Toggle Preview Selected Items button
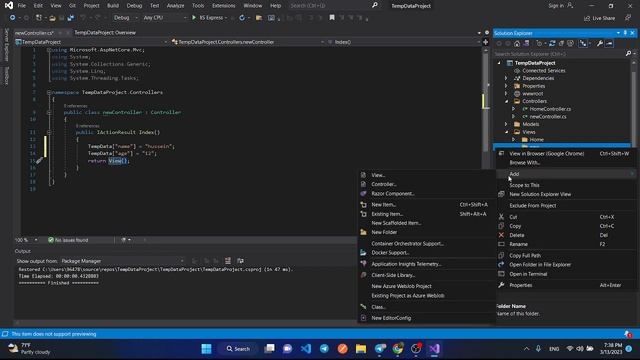The image size is (640, 360). 609,44
